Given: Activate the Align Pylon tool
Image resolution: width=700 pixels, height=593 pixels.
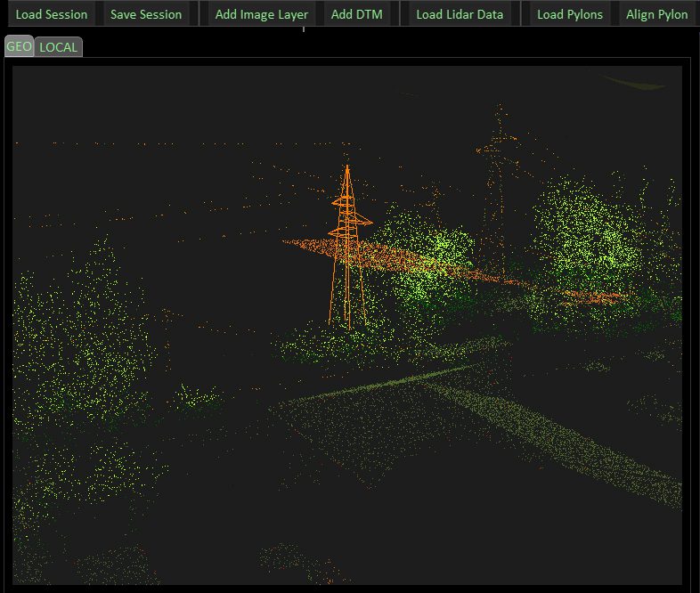Looking at the screenshot, I should click(x=656, y=14).
